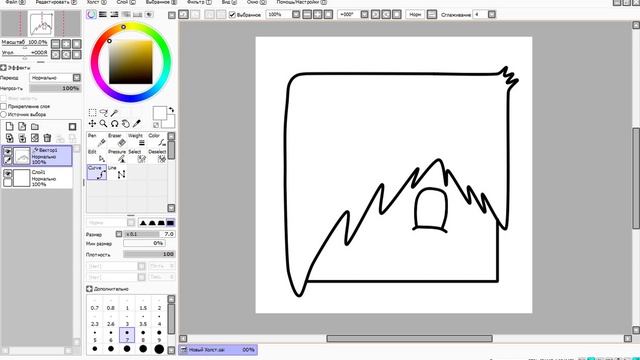Toggle the HSV slider panel

(114, 14)
